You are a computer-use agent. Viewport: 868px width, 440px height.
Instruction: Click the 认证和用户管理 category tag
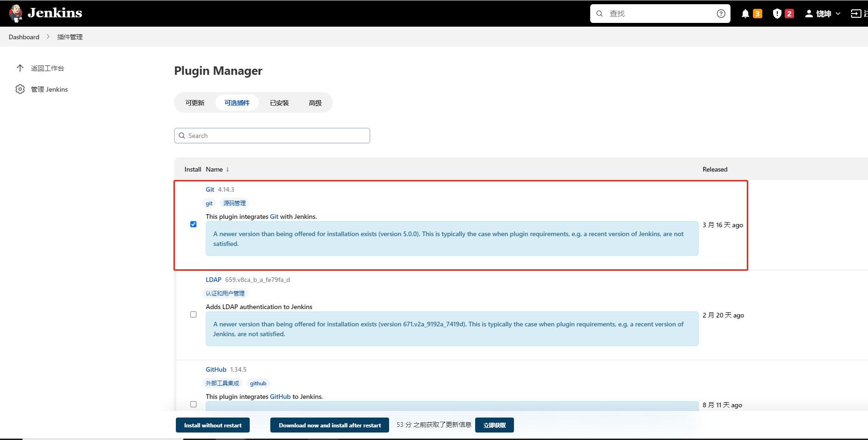pos(225,294)
